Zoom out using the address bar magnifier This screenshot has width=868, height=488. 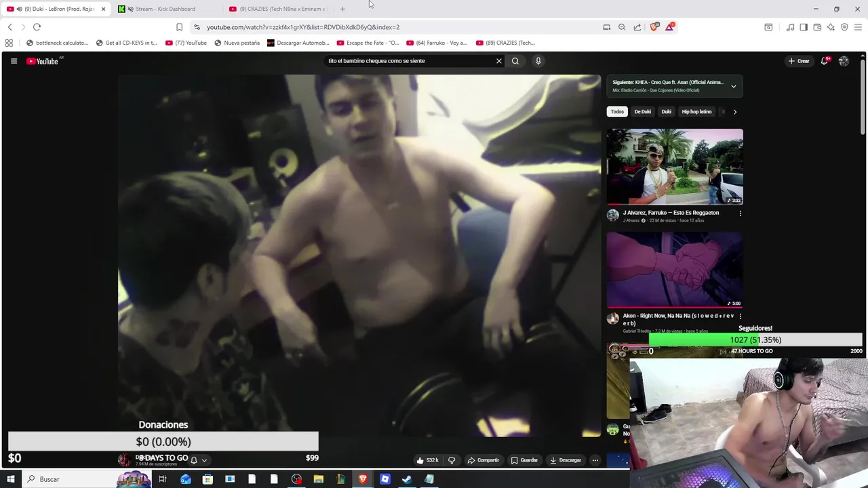(622, 27)
